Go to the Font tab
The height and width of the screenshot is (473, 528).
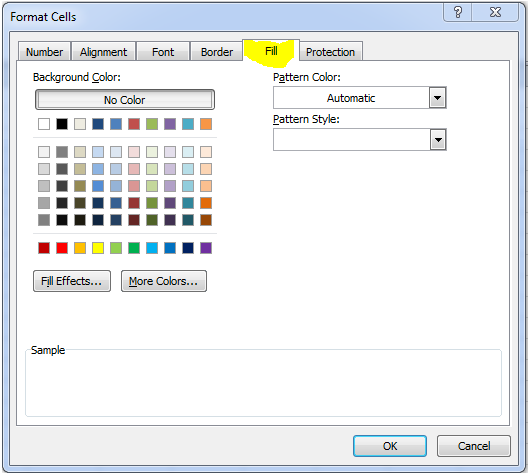163,52
